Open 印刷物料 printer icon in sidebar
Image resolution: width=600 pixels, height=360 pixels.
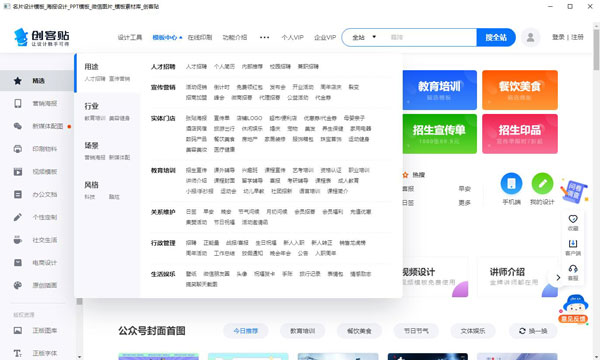[18, 149]
